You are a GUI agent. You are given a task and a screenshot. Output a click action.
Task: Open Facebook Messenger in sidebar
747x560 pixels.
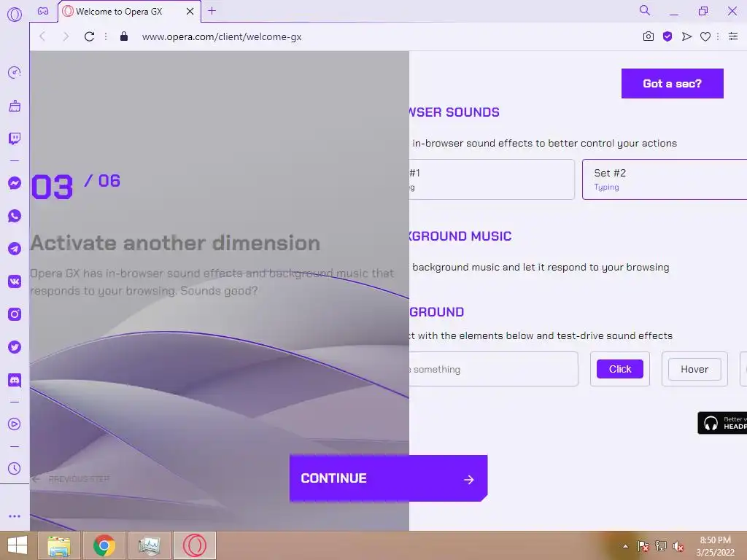point(15,183)
